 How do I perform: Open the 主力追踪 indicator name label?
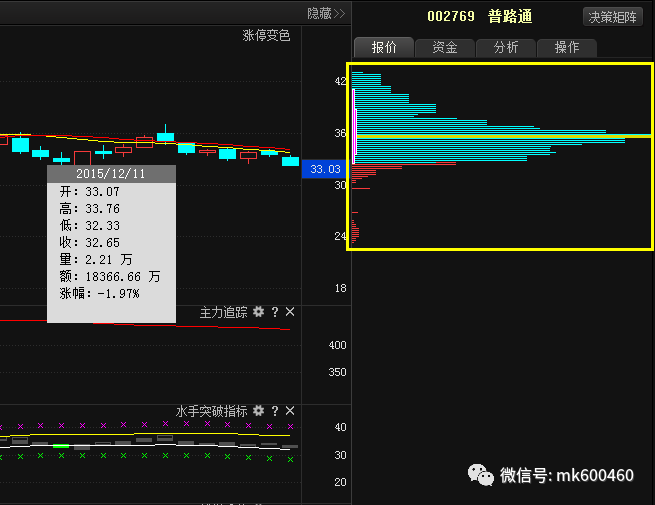tap(223, 312)
